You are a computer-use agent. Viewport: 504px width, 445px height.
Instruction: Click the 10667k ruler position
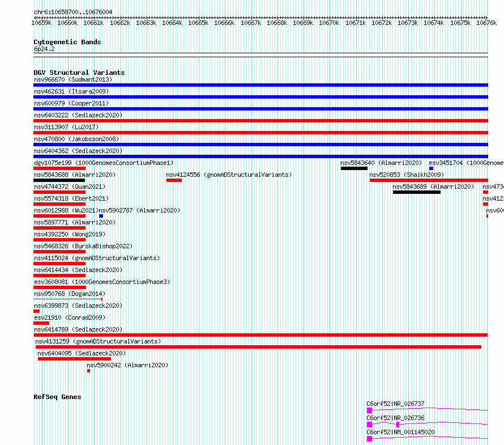251,23
